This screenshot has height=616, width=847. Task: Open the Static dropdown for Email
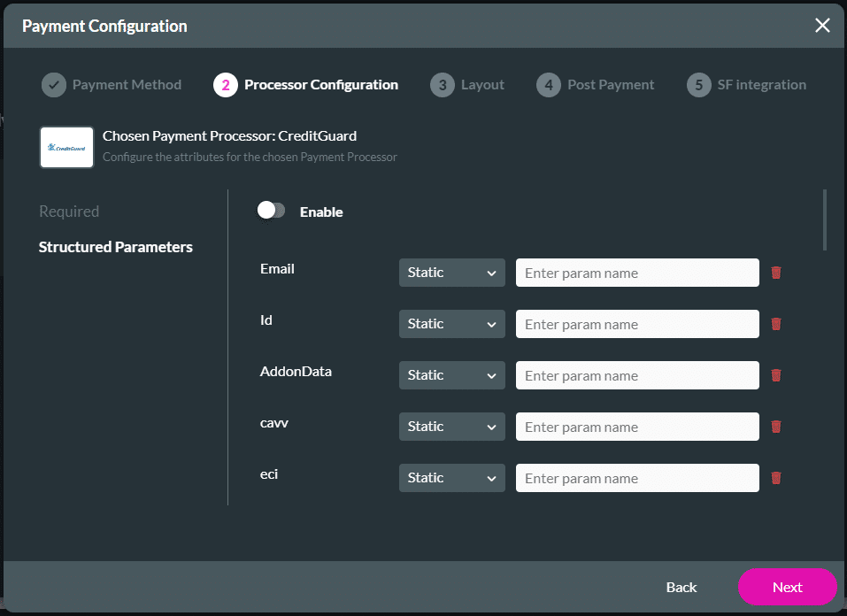(x=451, y=273)
